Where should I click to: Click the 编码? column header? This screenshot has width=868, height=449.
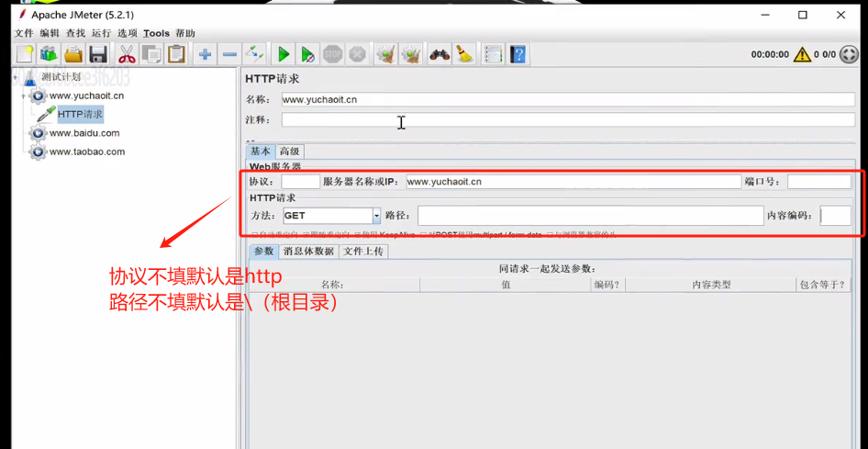(607, 285)
